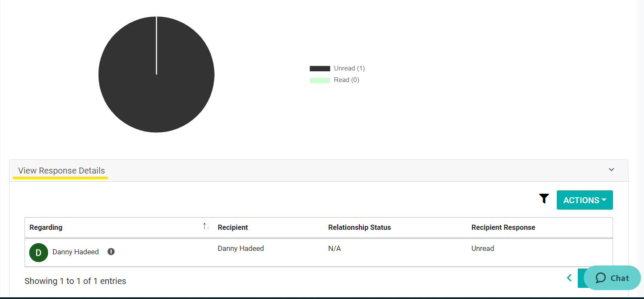
Task: Click the Recipient Response column header
Action: click(503, 227)
